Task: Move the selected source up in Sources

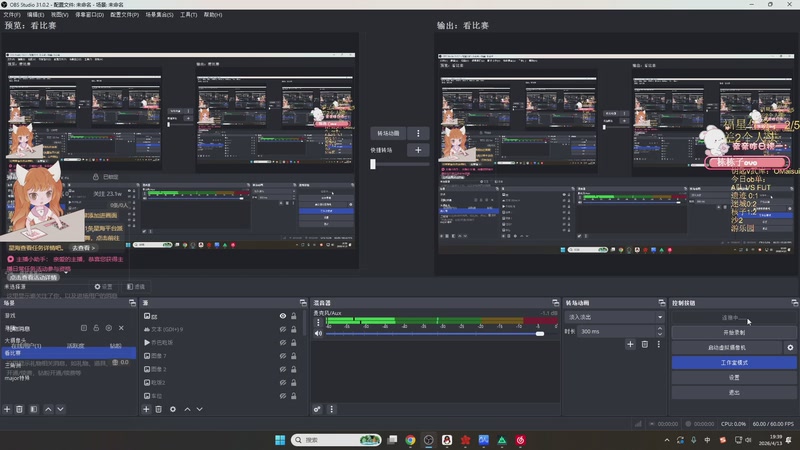Action: [x=187, y=409]
